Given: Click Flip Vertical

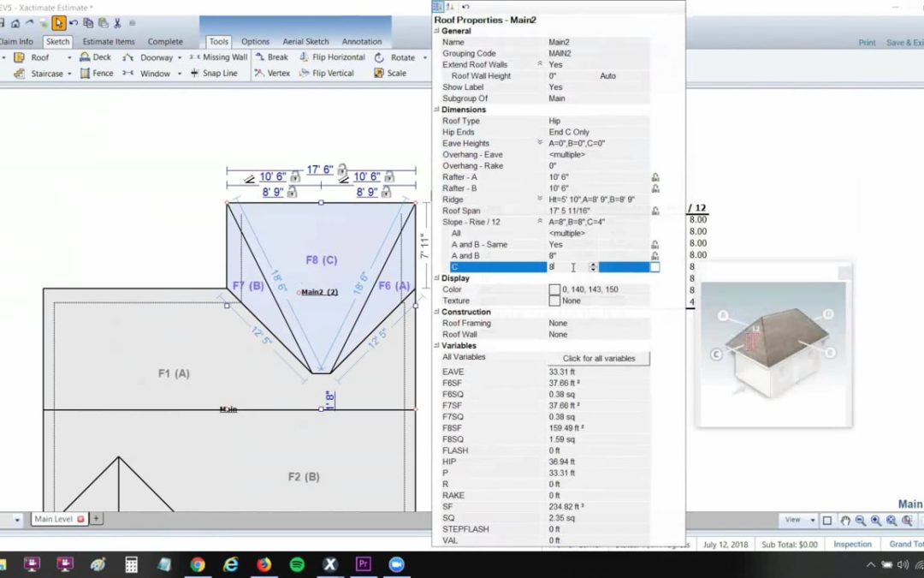Looking at the screenshot, I should 327,73.
